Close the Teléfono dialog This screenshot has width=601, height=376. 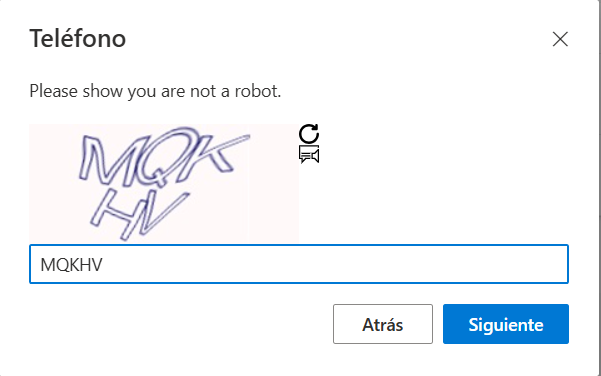point(560,39)
